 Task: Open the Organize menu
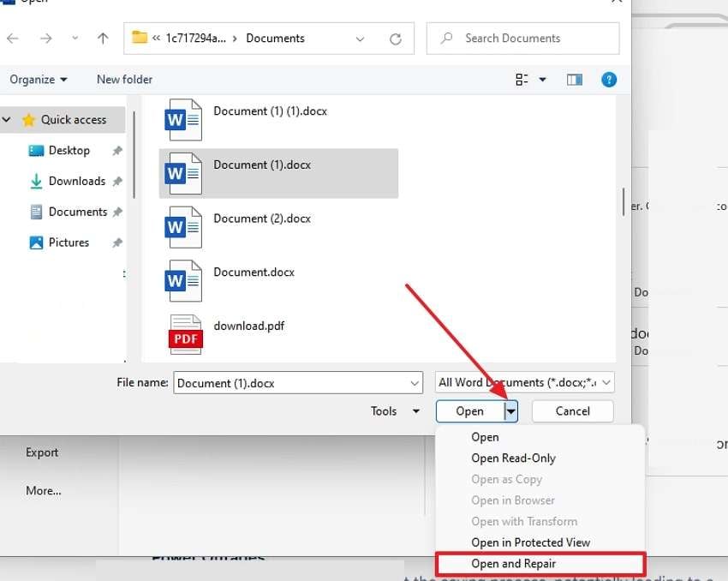tap(39, 80)
